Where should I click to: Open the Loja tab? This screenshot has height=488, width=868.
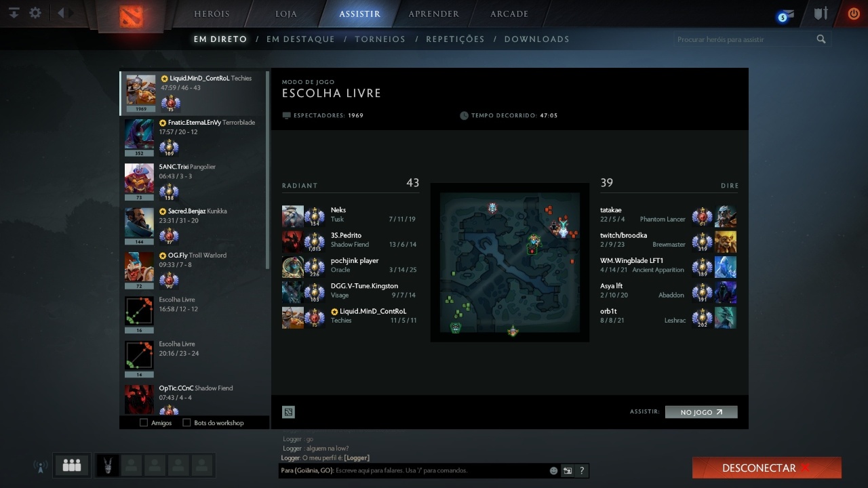coord(287,14)
